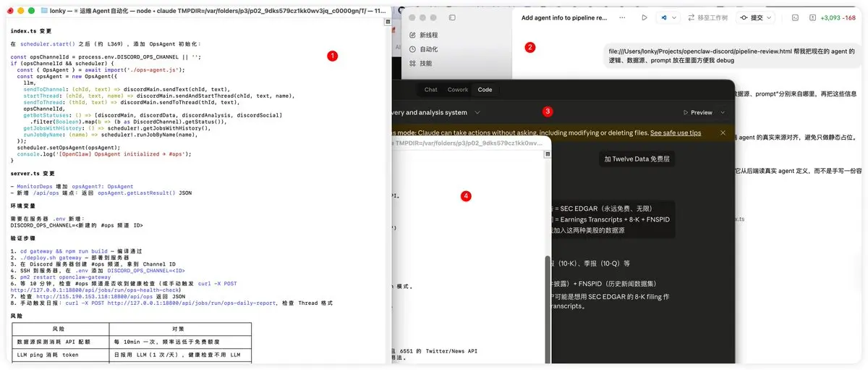
Task: Select the Code tab in Claude window
Action: point(485,90)
